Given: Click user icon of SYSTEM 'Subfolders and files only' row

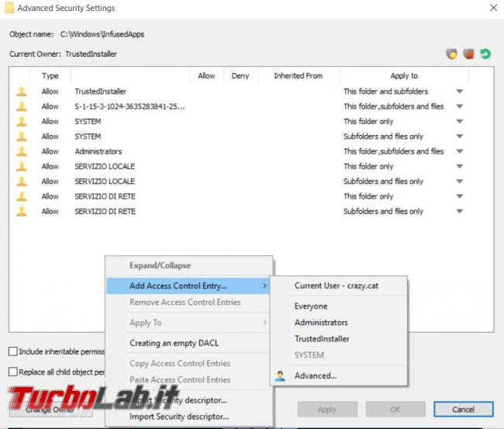Looking at the screenshot, I should coord(22,137).
